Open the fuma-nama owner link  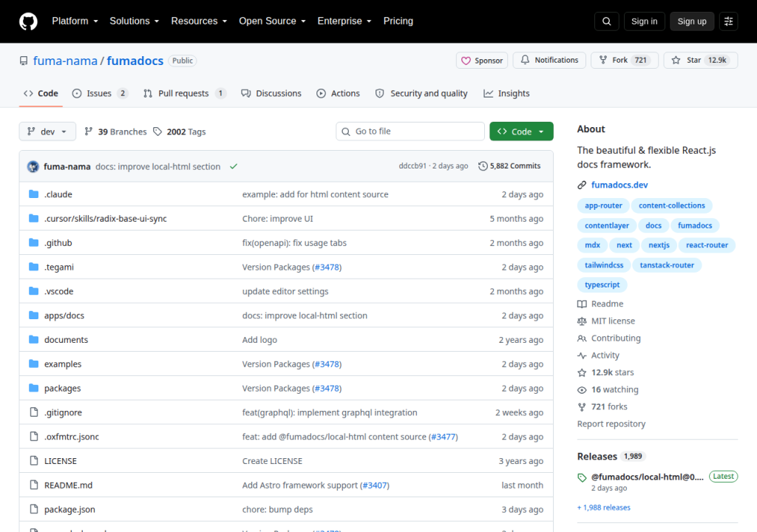click(x=65, y=61)
